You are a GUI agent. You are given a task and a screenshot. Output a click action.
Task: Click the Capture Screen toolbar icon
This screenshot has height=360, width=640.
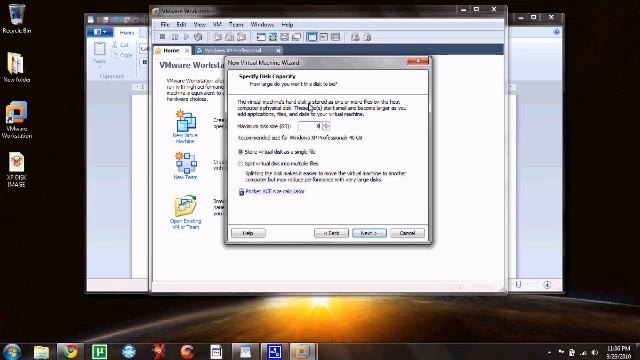355,37
